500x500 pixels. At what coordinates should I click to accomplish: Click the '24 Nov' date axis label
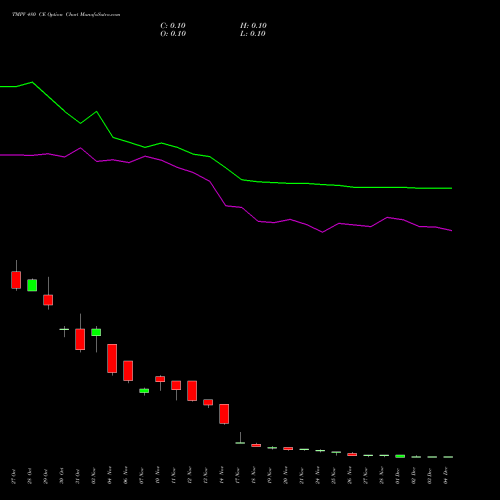(318, 476)
